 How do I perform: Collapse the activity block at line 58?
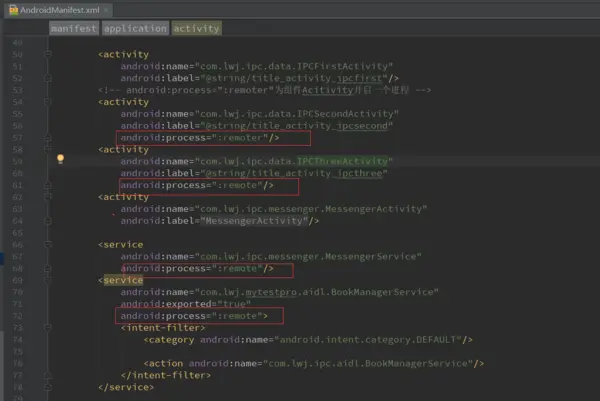point(48,149)
